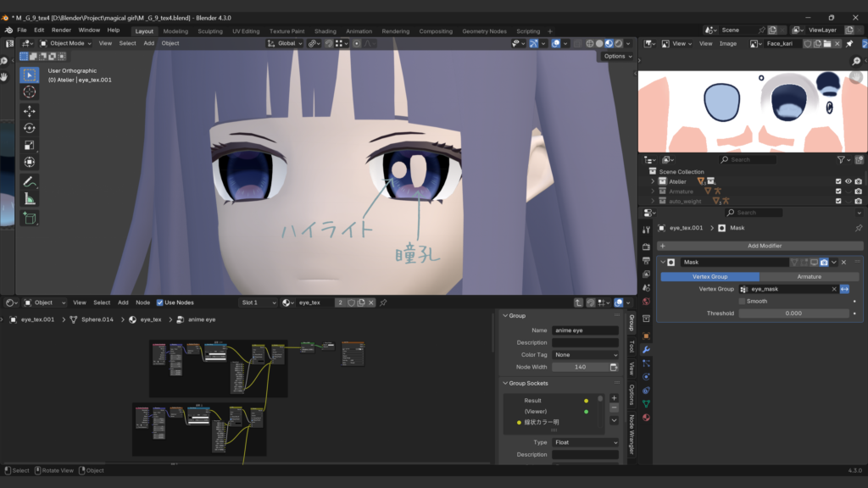Screen dimensions: 868x488
Task: Click the invert vertex group arrow icon
Action: point(844,289)
